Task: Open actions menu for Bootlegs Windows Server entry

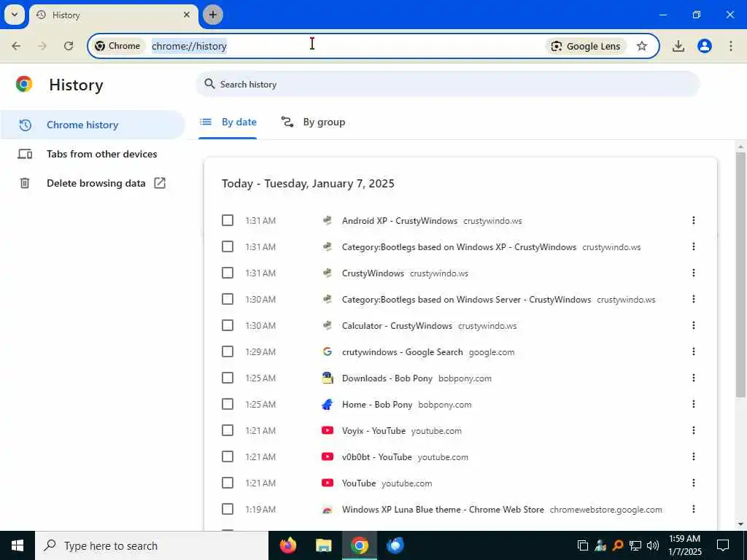Action: (693, 298)
